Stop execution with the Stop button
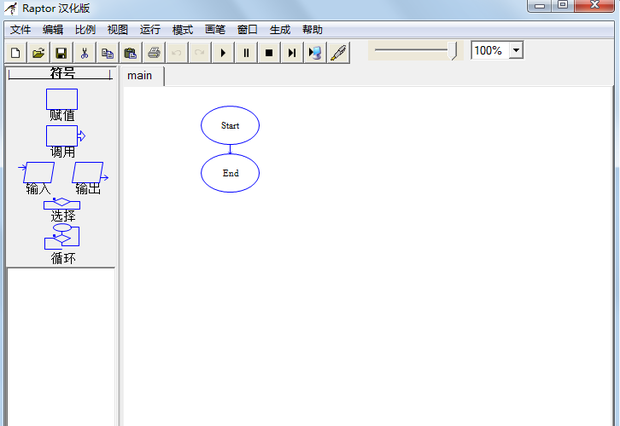Image resolution: width=620 pixels, height=426 pixels. (x=269, y=53)
